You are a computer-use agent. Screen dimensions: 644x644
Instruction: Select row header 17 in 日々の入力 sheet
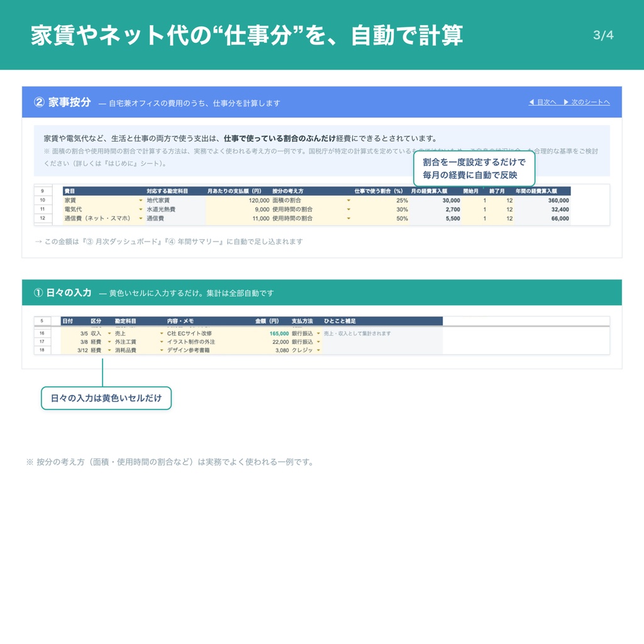(x=42, y=341)
